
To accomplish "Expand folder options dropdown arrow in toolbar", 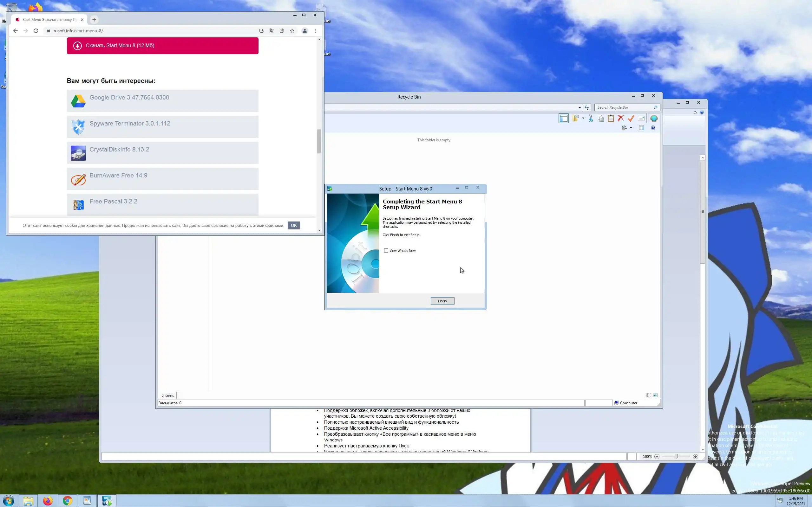I will point(583,119).
